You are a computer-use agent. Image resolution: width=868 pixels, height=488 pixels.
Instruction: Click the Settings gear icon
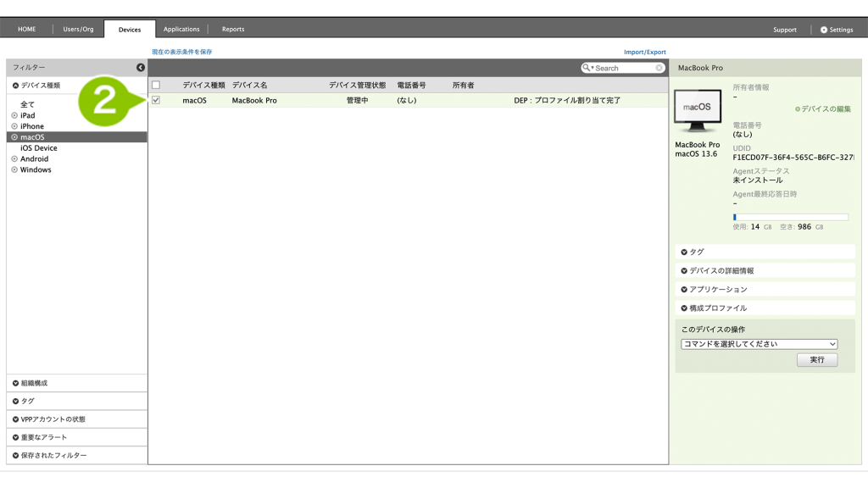(824, 30)
